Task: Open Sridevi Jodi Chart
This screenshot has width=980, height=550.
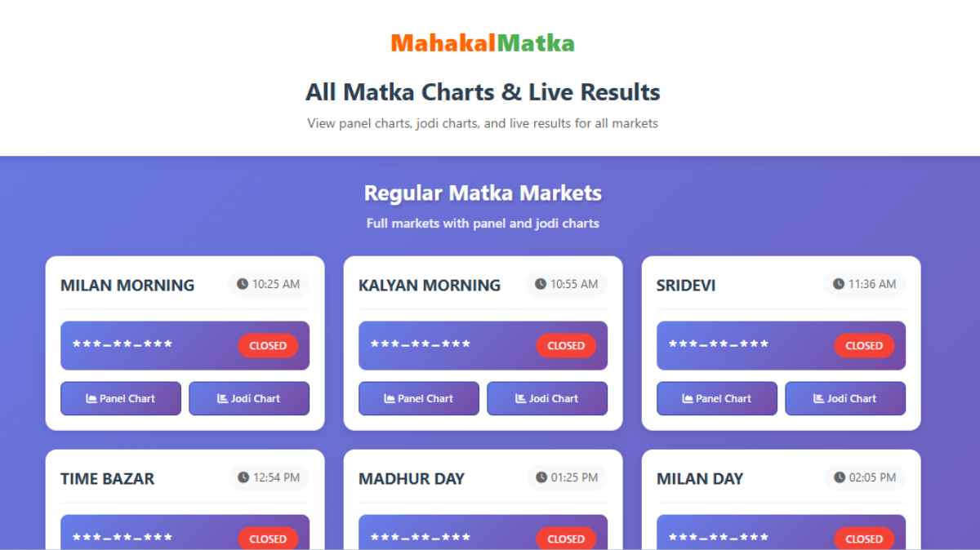Action: click(845, 398)
